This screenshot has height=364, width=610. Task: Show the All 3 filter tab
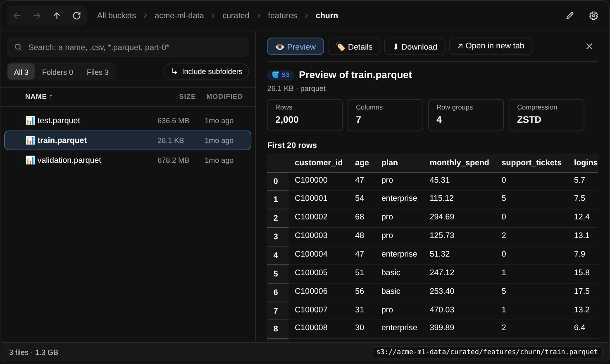point(21,72)
